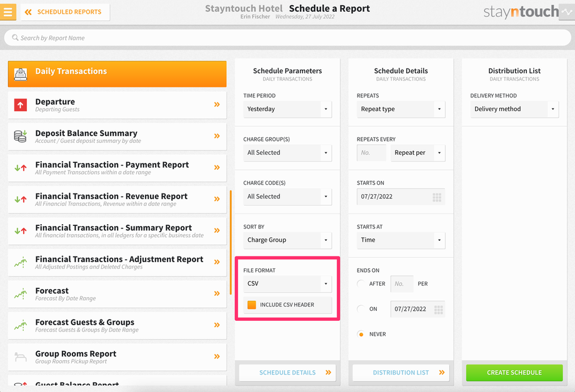Open the File Format CSV dropdown
The height and width of the screenshot is (392, 575).
[287, 284]
